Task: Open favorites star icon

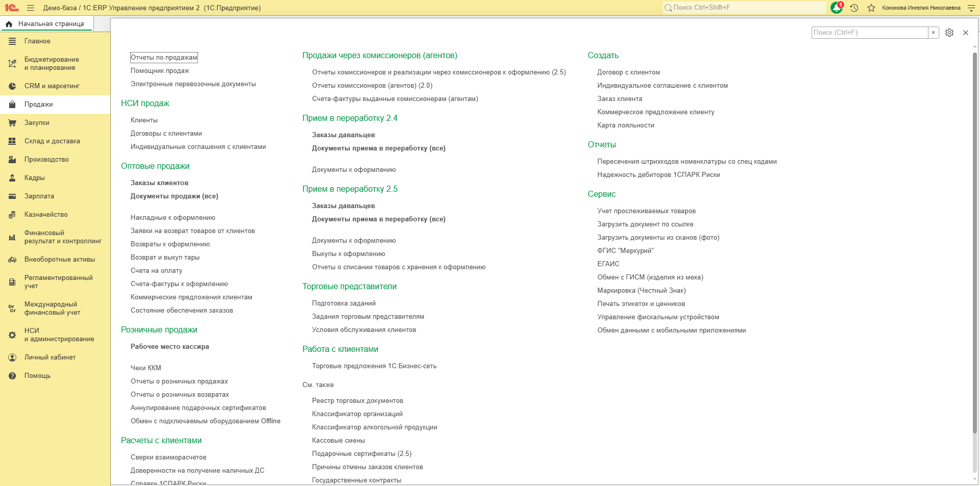Action: tap(871, 8)
